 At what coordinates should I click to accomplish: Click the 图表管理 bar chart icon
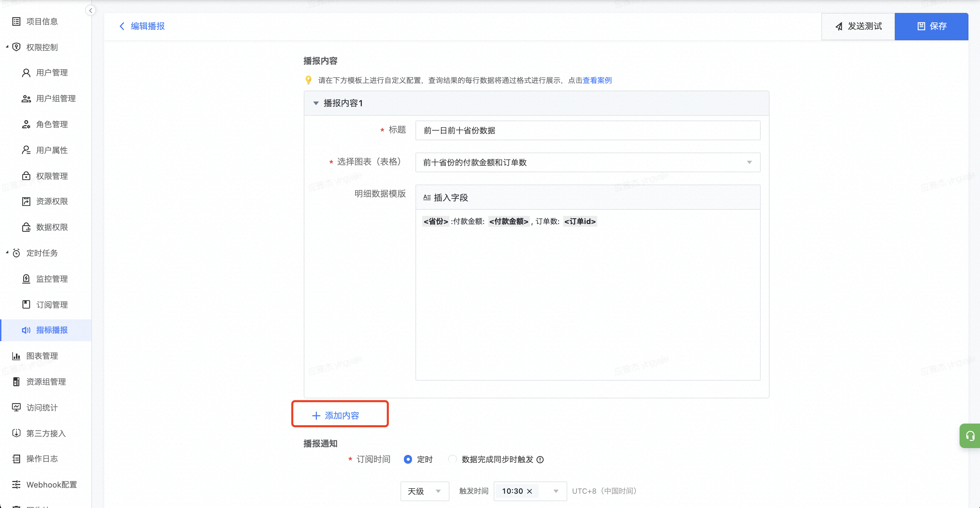16,356
